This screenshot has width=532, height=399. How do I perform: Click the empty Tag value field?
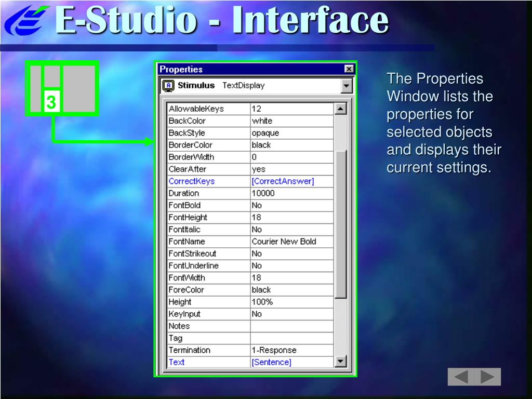tap(292, 338)
